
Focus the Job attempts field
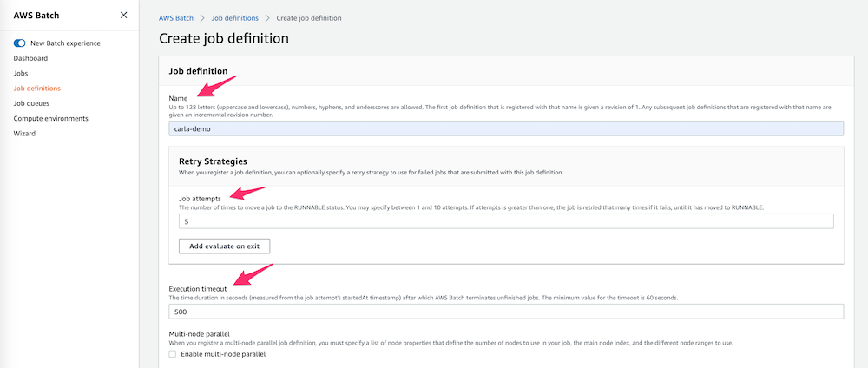tap(506, 221)
